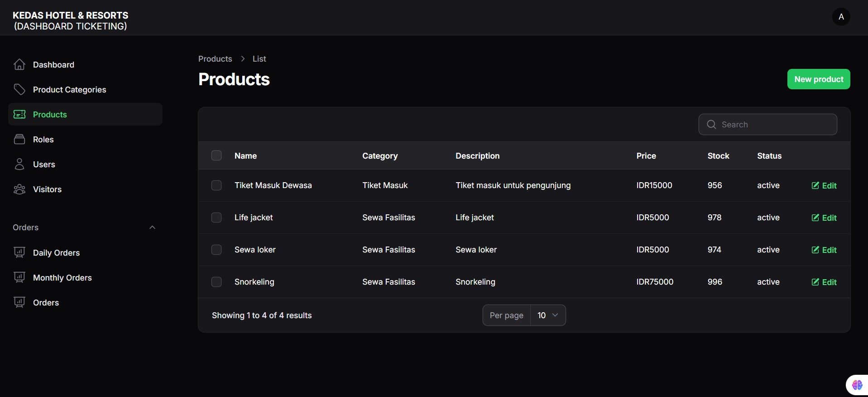
Task: Open Daily Orders page
Action: 85,252
